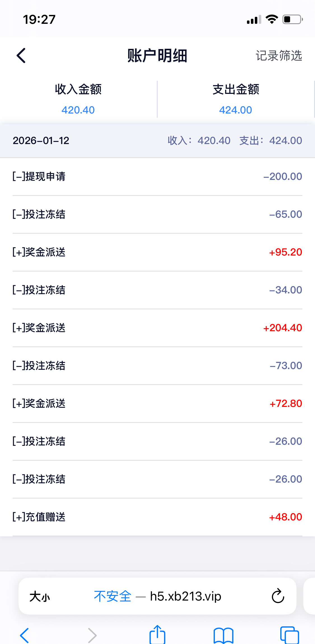Reload the page with the refresh icon
Viewport: 315px width, 644px height.
coord(278,596)
